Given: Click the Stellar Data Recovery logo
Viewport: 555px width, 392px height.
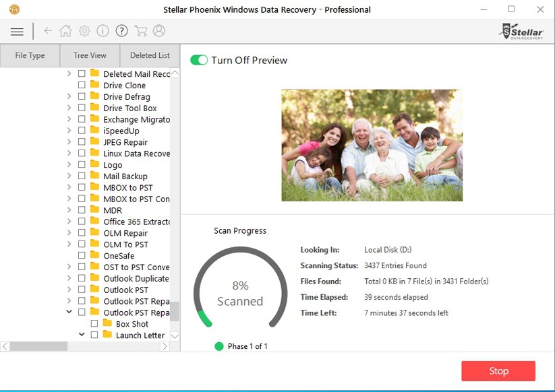Looking at the screenshot, I should pyautogui.click(x=522, y=32).
